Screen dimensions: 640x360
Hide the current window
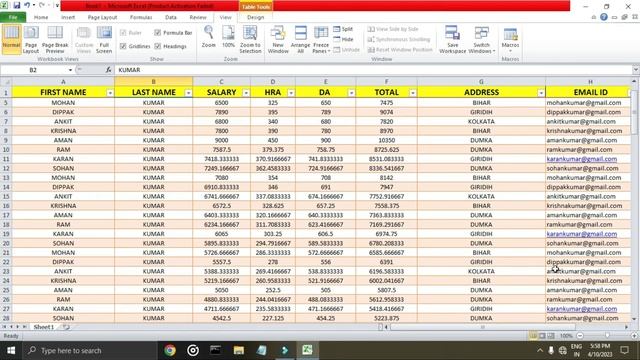343,39
